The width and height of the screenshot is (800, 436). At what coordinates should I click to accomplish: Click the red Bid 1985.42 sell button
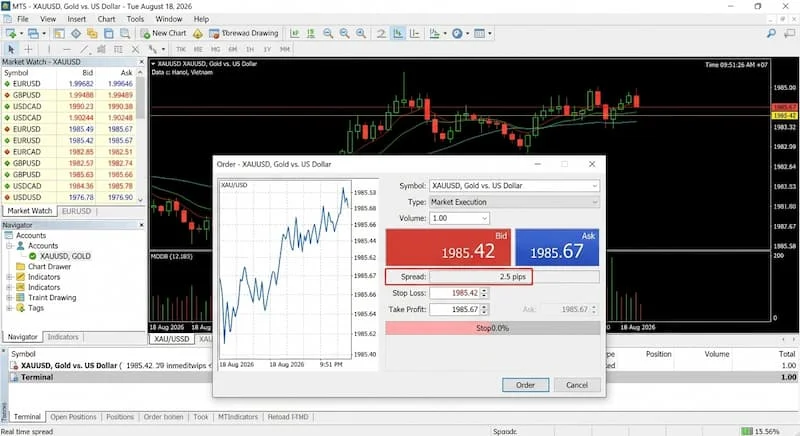click(448, 247)
